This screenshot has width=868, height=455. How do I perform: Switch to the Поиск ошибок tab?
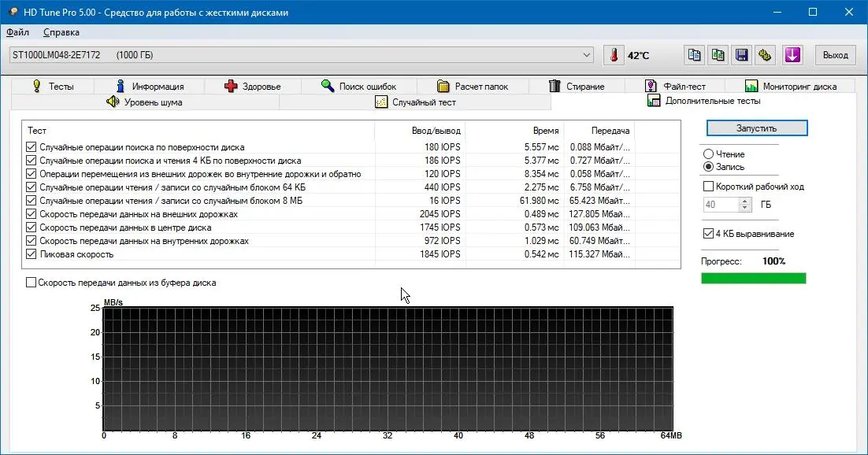click(359, 86)
